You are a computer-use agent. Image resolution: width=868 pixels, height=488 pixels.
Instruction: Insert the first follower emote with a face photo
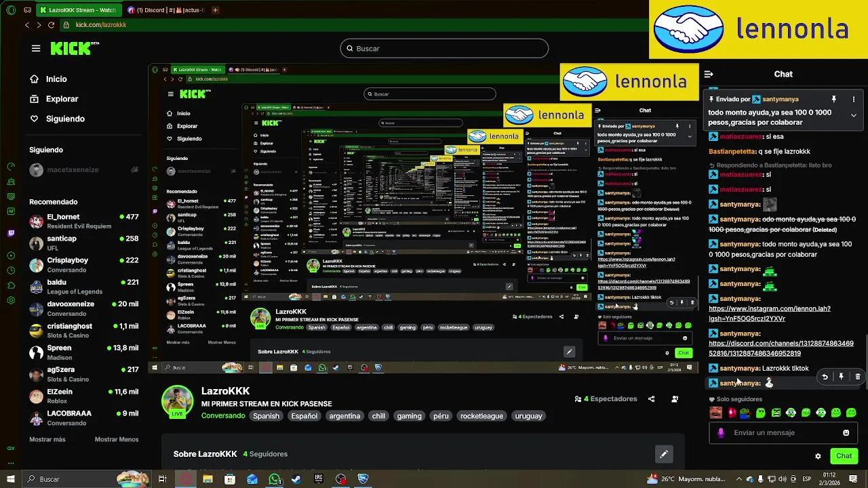(x=716, y=413)
